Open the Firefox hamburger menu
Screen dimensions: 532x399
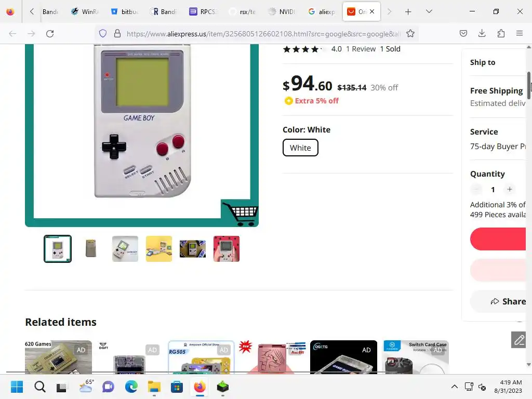[x=520, y=33]
